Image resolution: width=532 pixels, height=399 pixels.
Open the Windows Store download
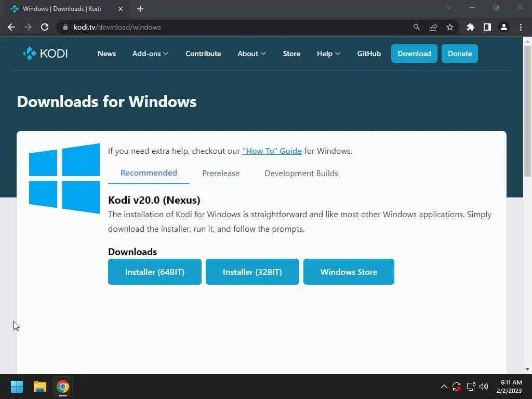(349, 272)
